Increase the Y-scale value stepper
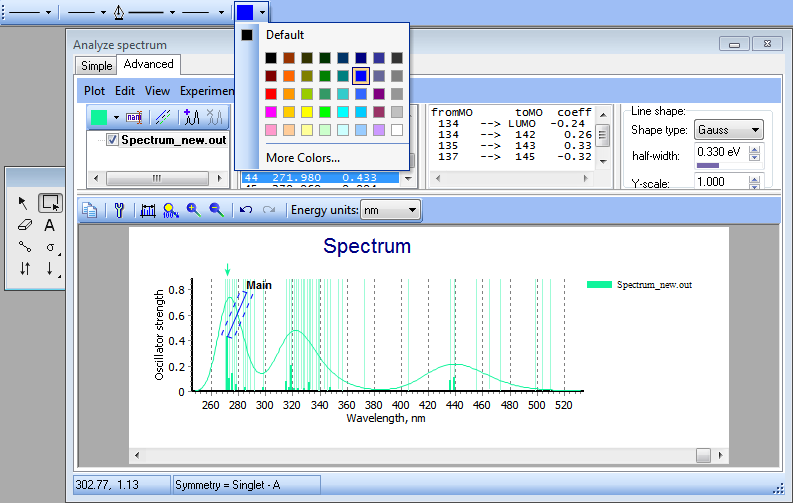The image size is (793, 503). (755, 179)
